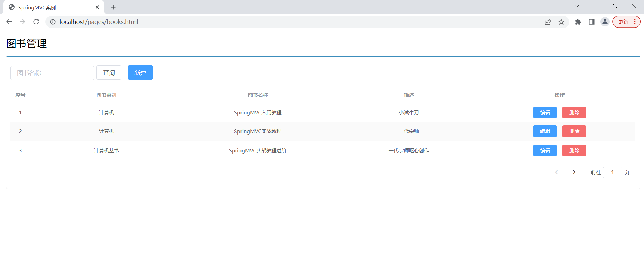The width and height of the screenshot is (644, 268).
Task: Minimize the browser window
Action: tap(596, 6)
